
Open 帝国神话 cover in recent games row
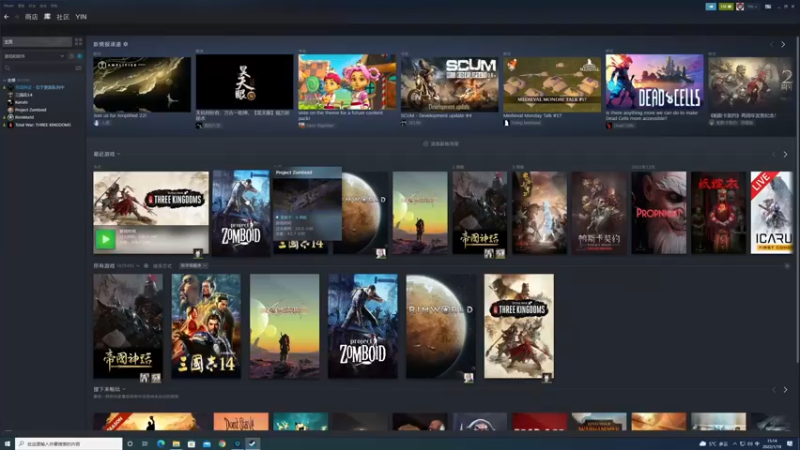click(x=480, y=213)
